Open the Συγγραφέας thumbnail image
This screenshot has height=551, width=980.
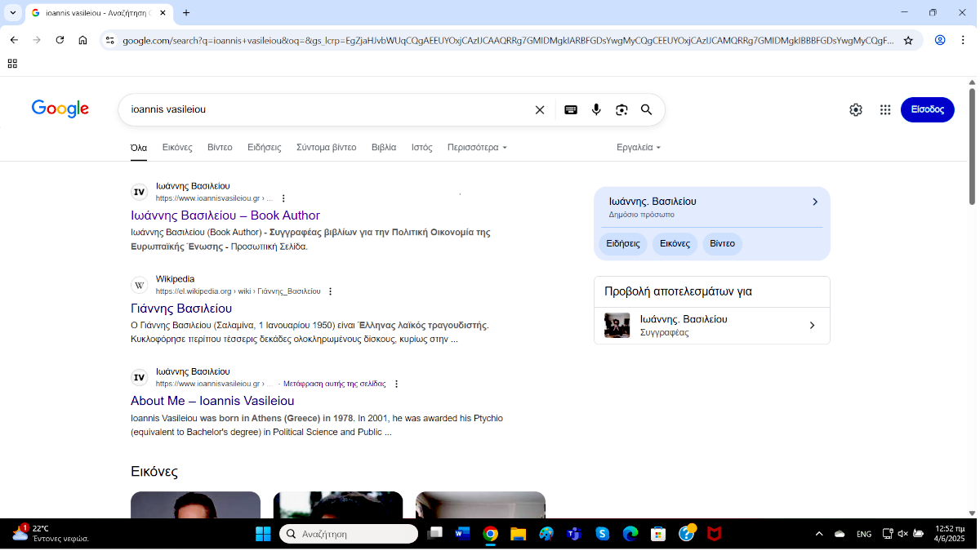click(617, 325)
